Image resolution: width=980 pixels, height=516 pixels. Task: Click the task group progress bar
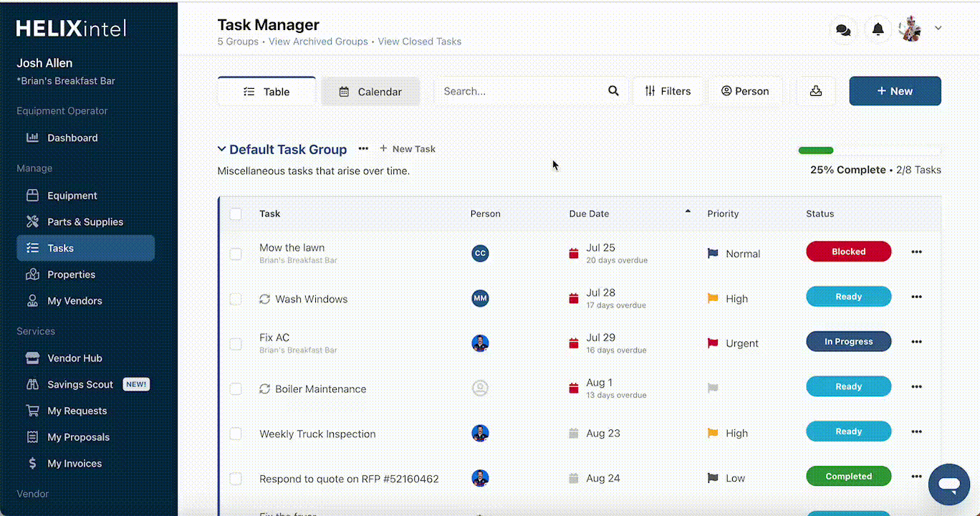[870, 150]
